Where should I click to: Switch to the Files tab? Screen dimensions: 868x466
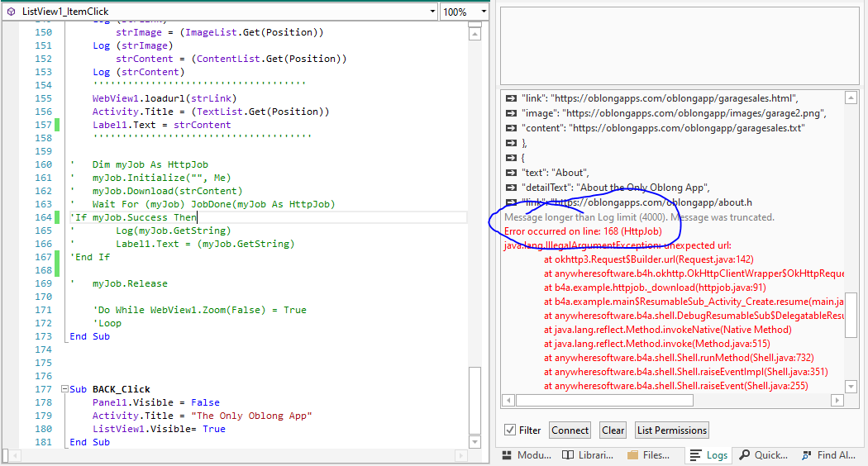[649, 455]
